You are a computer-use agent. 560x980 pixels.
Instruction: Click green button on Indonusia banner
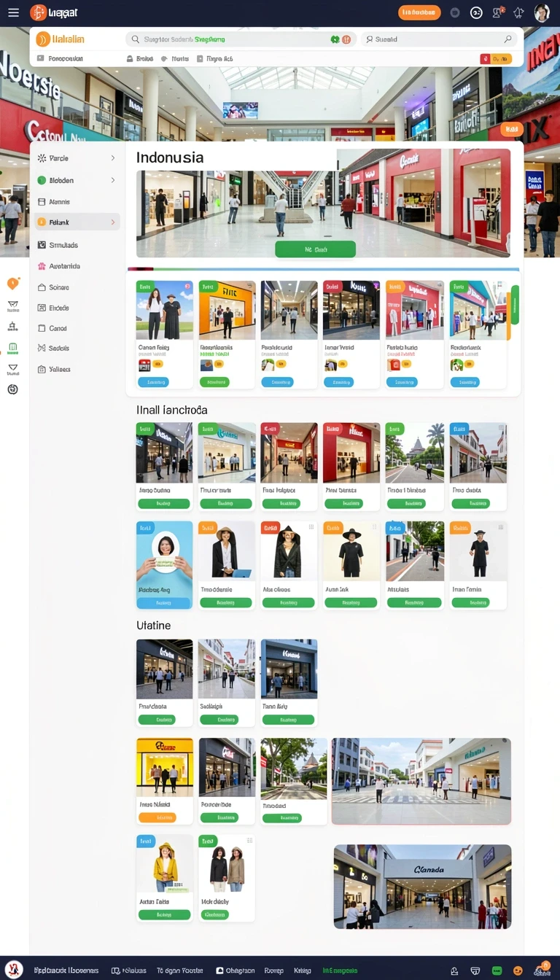pos(315,249)
